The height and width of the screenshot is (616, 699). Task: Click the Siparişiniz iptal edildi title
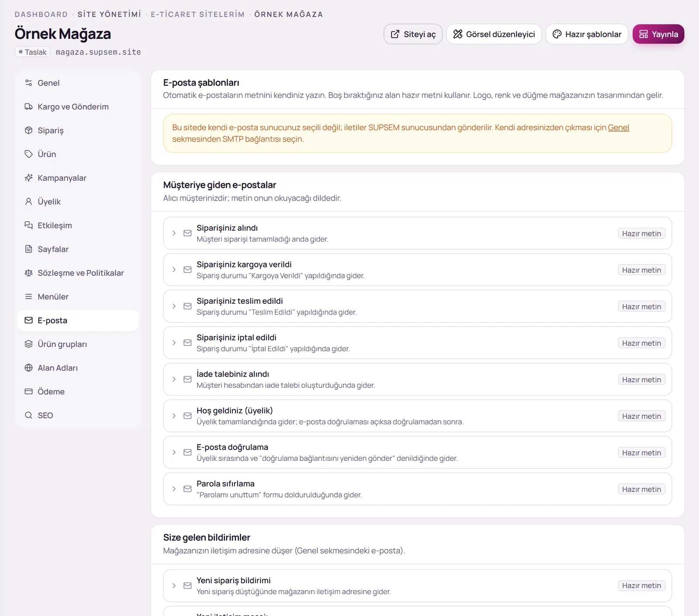coord(236,338)
